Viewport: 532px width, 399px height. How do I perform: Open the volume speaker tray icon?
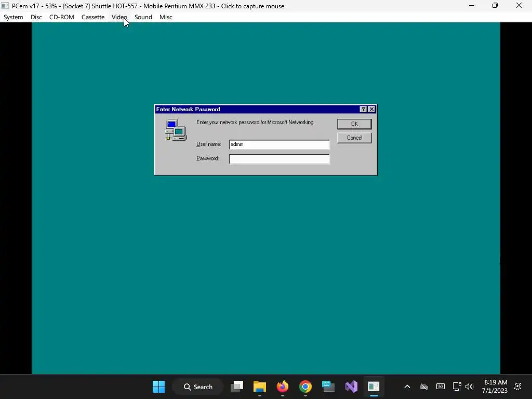[x=469, y=387]
